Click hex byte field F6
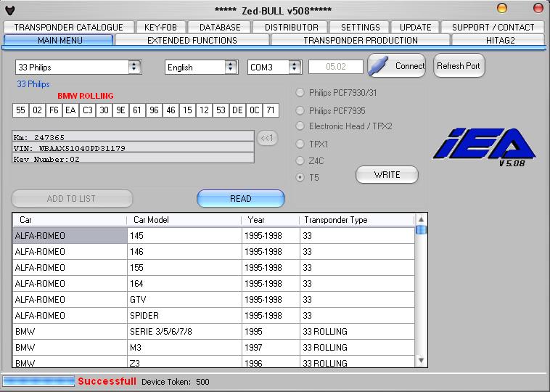 click(54, 110)
